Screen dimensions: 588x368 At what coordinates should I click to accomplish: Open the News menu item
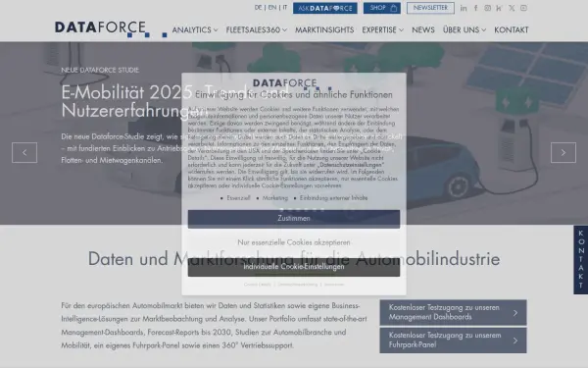423,29
